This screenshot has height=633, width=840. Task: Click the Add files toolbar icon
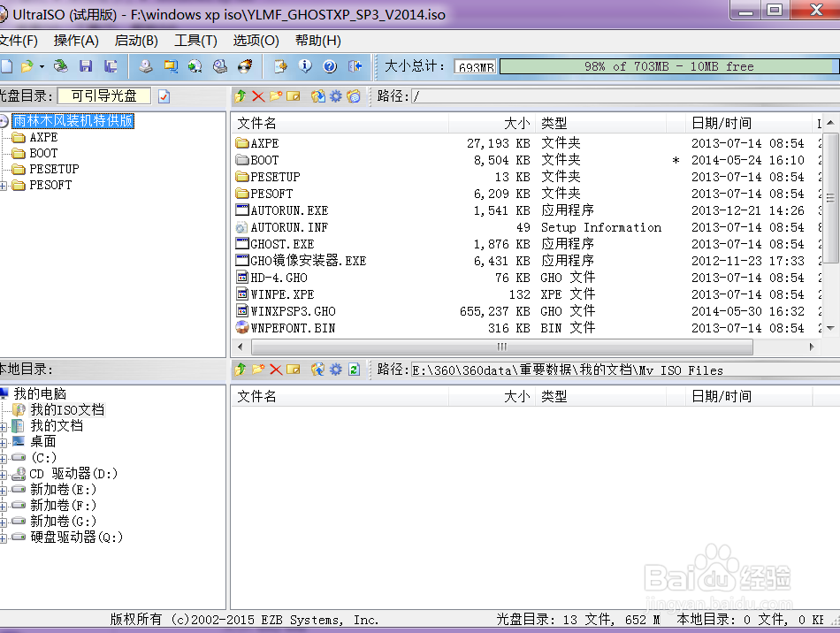pyautogui.click(x=280, y=66)
